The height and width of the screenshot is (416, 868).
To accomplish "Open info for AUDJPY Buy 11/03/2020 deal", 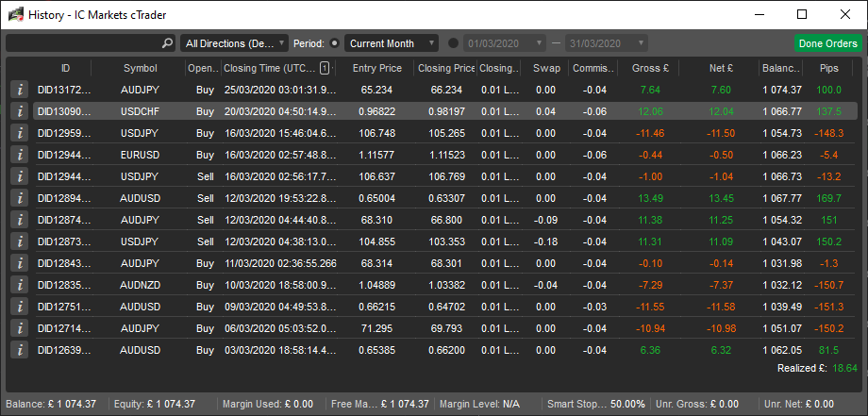I will tap(20, 263).
